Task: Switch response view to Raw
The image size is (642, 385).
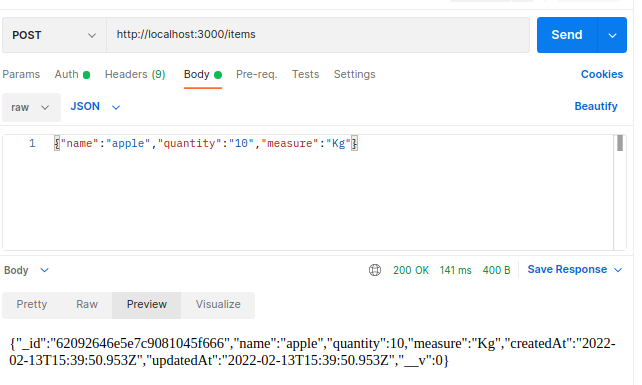Action: pos(87,304)
